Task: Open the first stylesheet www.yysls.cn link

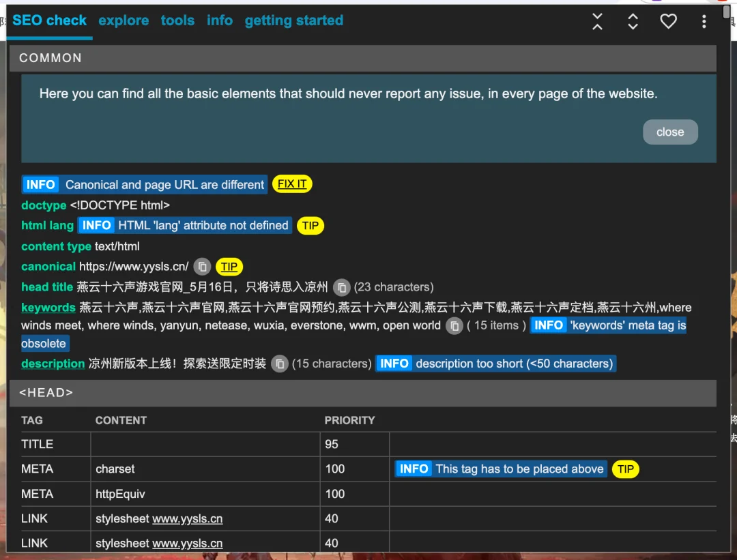Action: (x=187, y=519)
